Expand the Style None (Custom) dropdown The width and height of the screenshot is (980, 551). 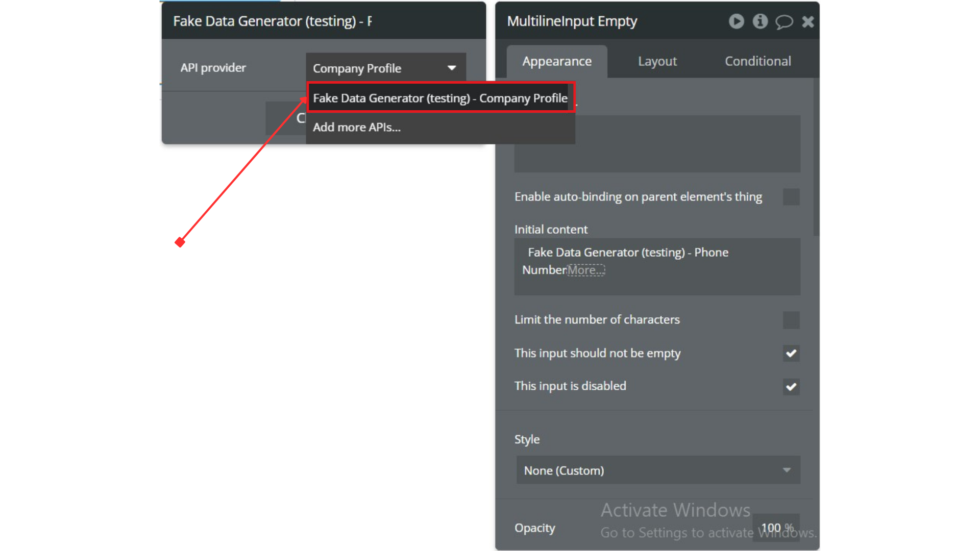point(658,470)
